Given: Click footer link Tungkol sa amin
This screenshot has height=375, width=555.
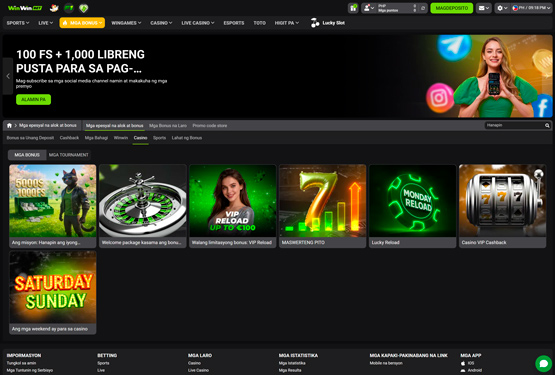Looking at the screenshot, I should [x=21, y=363].
